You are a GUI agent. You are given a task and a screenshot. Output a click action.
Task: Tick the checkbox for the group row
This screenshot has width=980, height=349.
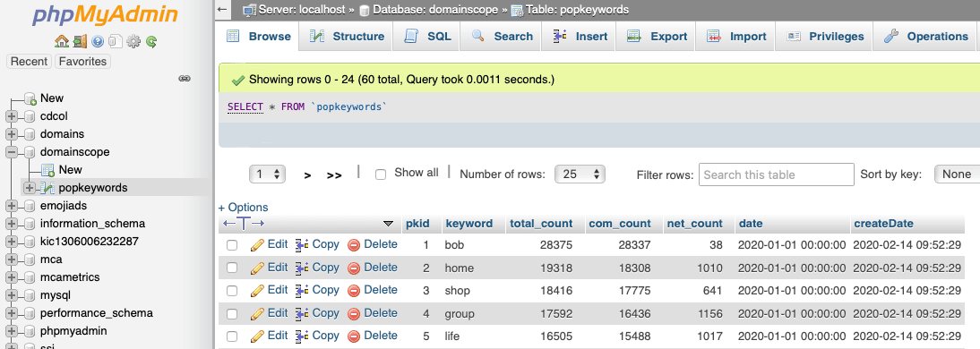click(x=232, y=313)
